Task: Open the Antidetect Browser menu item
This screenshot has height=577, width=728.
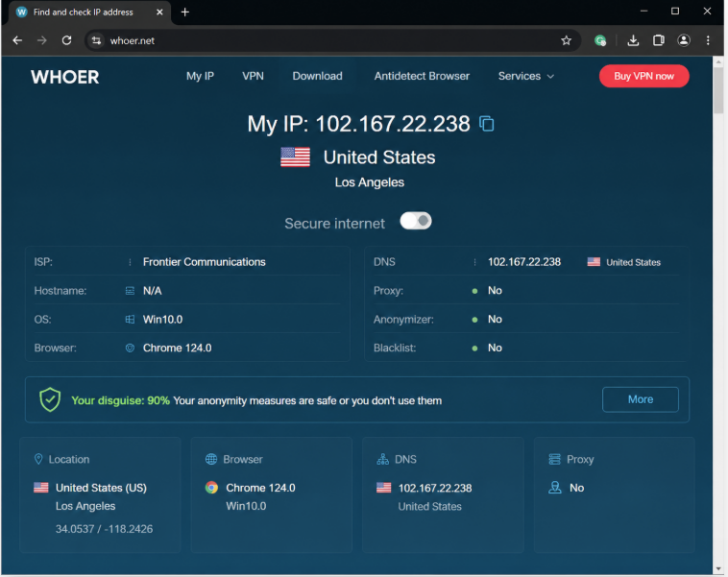Action: tap(422, 76)
